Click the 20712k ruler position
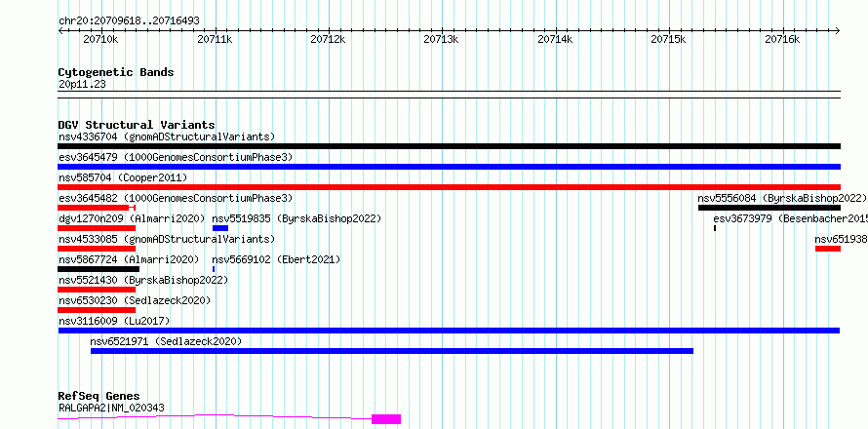Screen dimensions: 868x429 [329, 40]
